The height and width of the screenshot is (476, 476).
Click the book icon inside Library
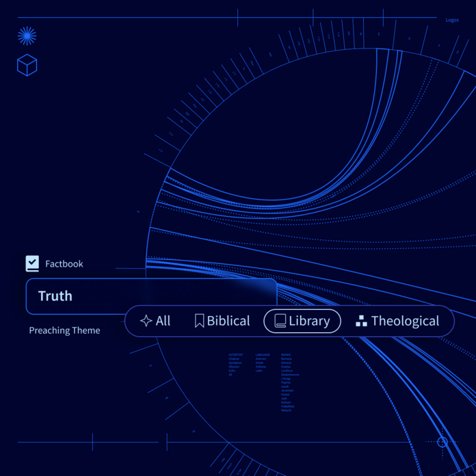click(x=280, y=321)
